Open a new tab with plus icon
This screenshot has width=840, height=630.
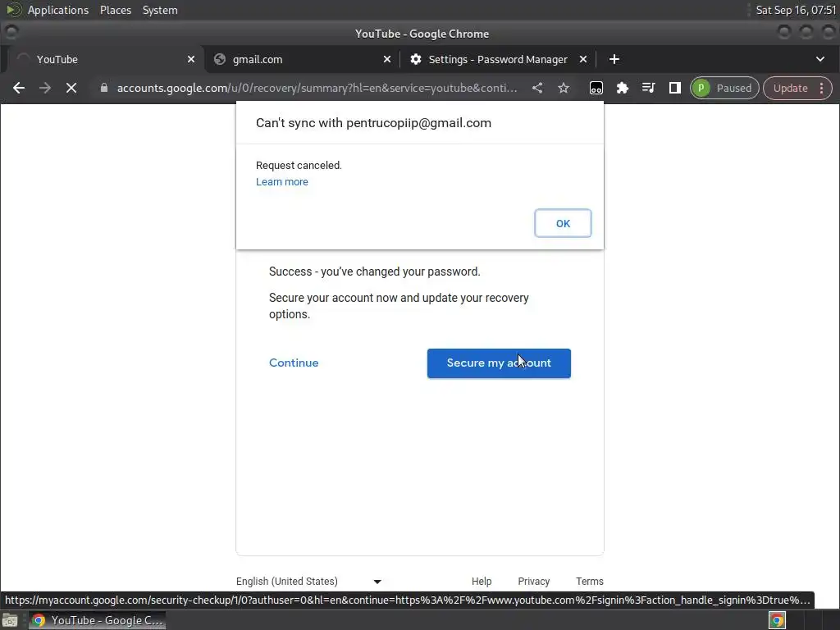click(x=614, y=59)
